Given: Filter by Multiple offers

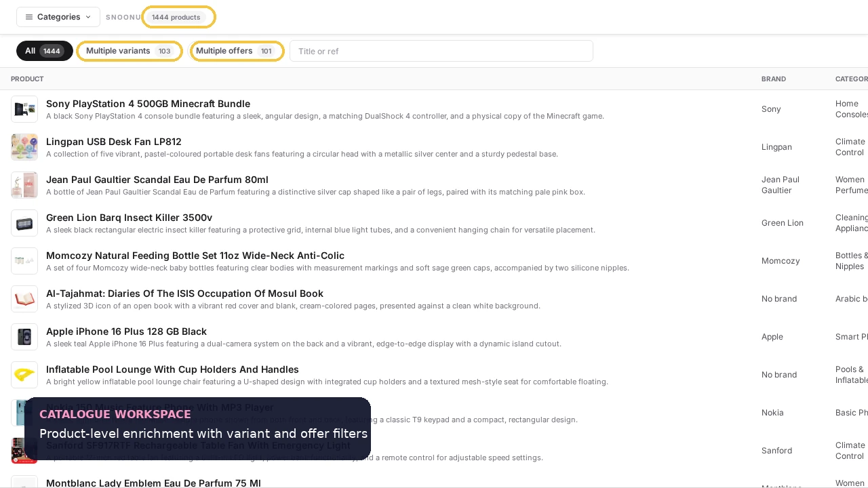Looking at the screenshot, I should 237,51.
